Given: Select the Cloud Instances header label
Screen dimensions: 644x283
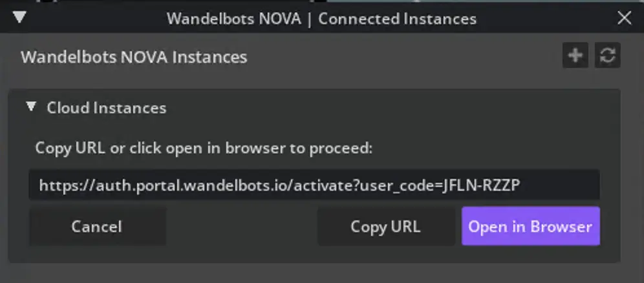Looking at the screenshot, I should point(106,108).
